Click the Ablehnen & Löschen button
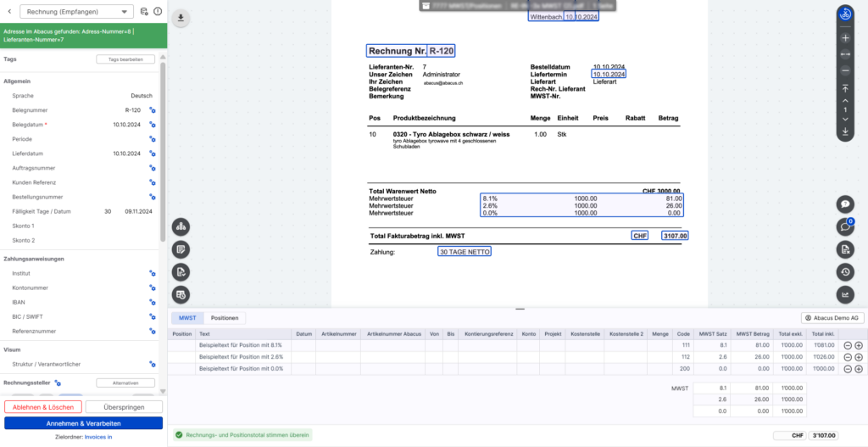The height and width of the screenshot is (447, 868). tap(42, 407)
